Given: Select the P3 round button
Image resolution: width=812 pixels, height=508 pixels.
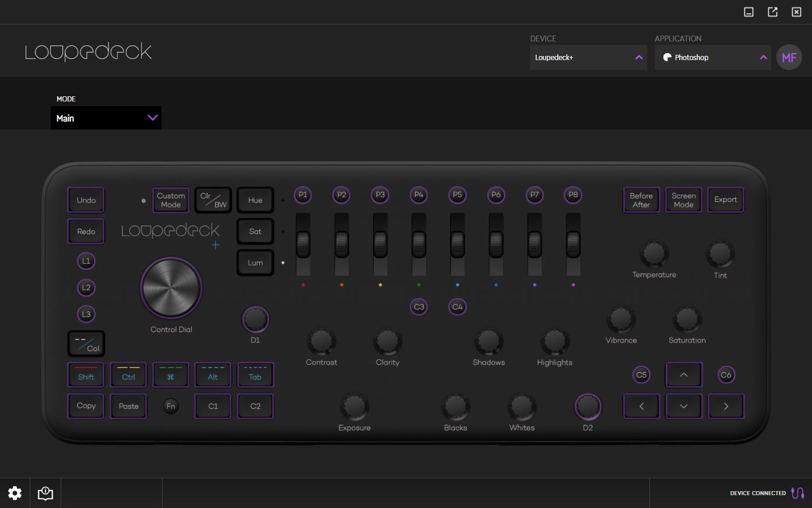Looking at the screenshot, I should point(380,195).
